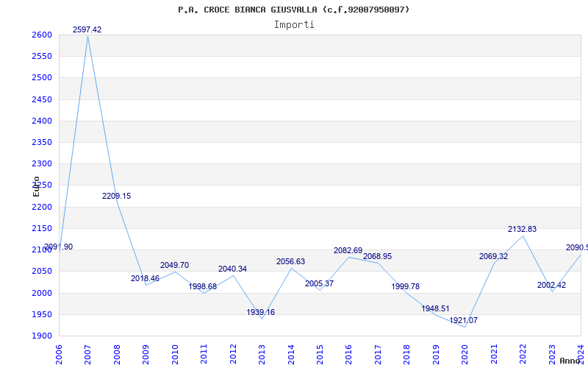The height and width of the screenshot is (368, 588).
Task: Select the 2209.15 data label
Action: (117, 196)
